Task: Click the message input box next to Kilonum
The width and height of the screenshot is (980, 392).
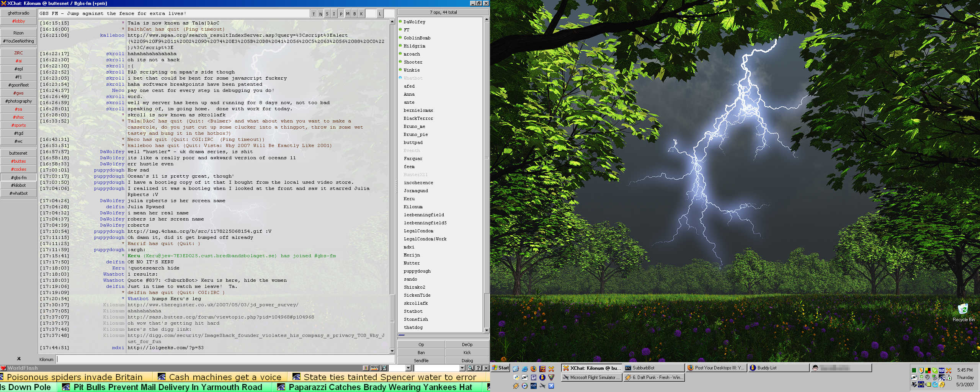Action: point(225,359)
